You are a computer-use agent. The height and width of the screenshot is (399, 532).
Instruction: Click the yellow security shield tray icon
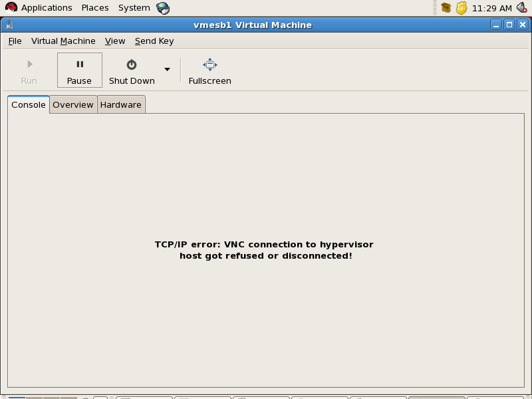tap(462, 8)
